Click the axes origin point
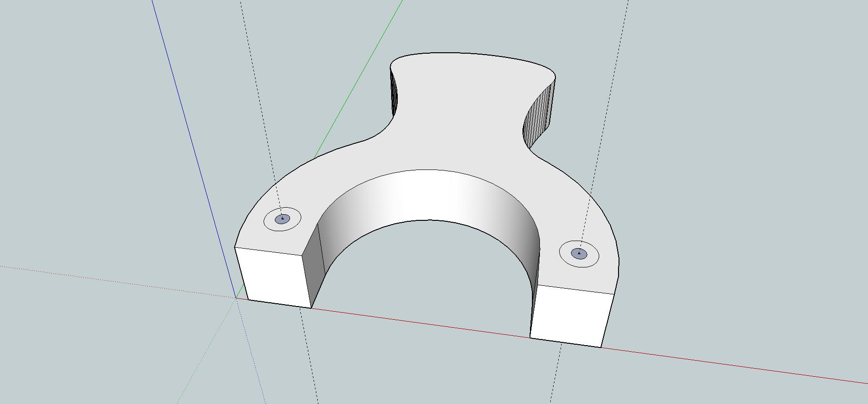 click(x=235, y=298)
